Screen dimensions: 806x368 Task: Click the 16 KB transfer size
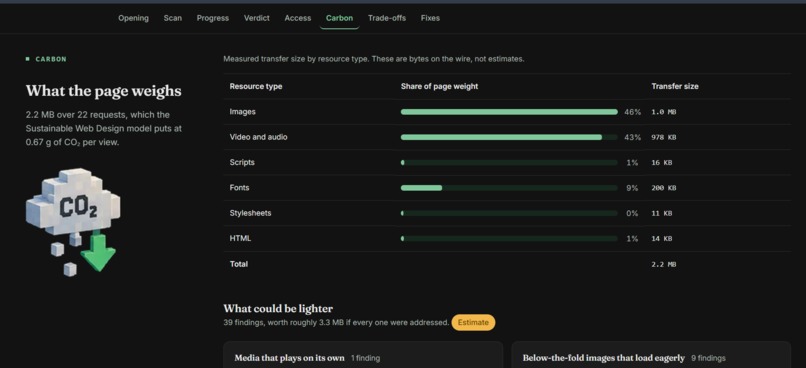(662, 163)
